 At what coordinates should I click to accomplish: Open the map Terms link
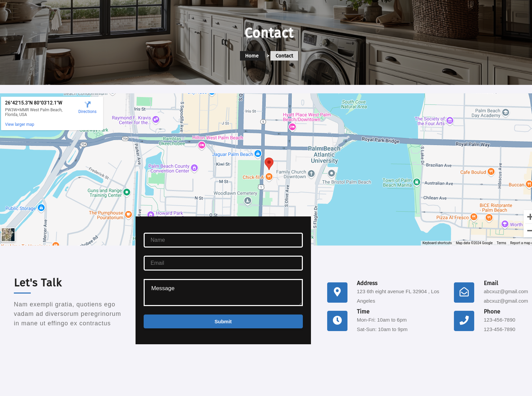tap(501, 243)
